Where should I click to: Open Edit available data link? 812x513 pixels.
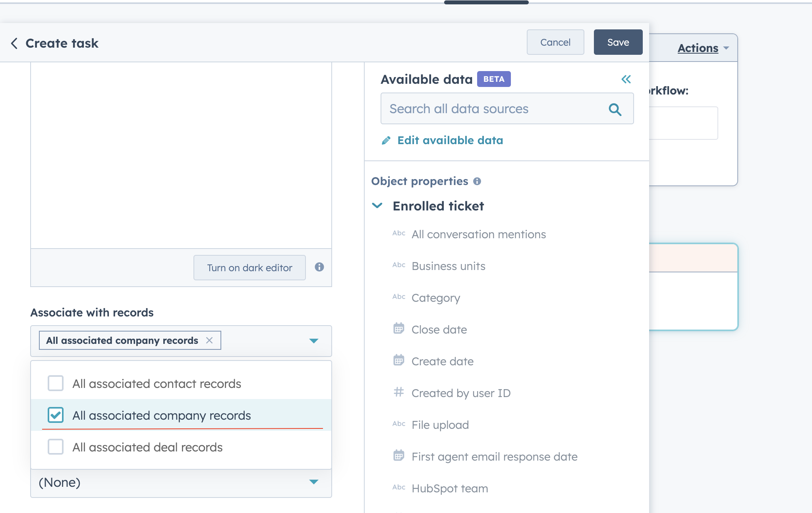coord(450,140)
